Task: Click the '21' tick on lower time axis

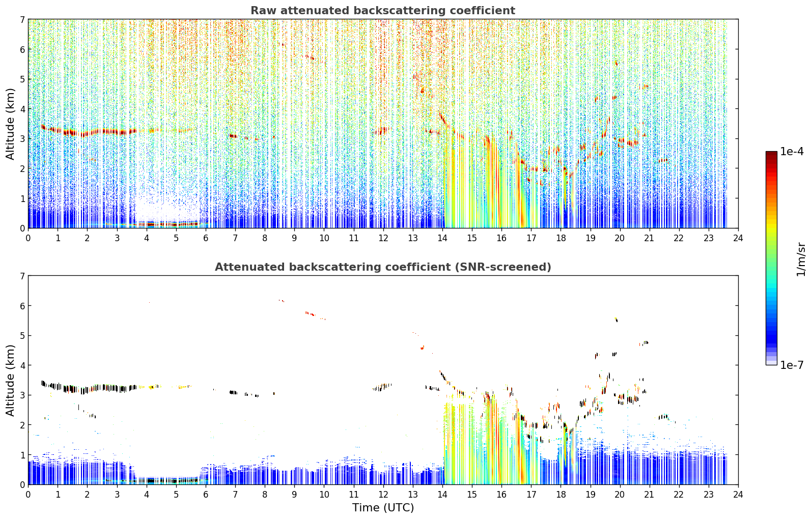Action: [x=650, y=495]
